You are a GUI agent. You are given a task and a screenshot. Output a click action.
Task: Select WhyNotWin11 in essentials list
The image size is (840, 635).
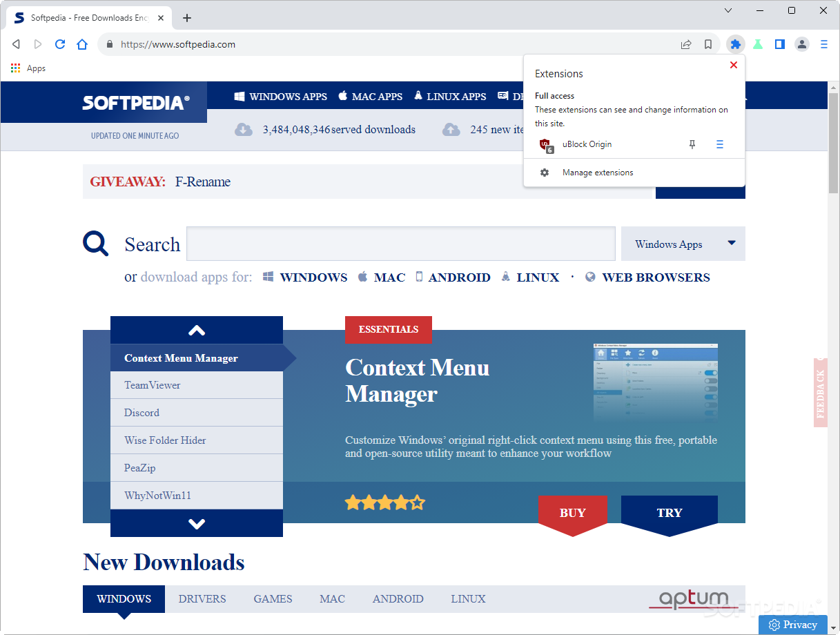[197, 496]
